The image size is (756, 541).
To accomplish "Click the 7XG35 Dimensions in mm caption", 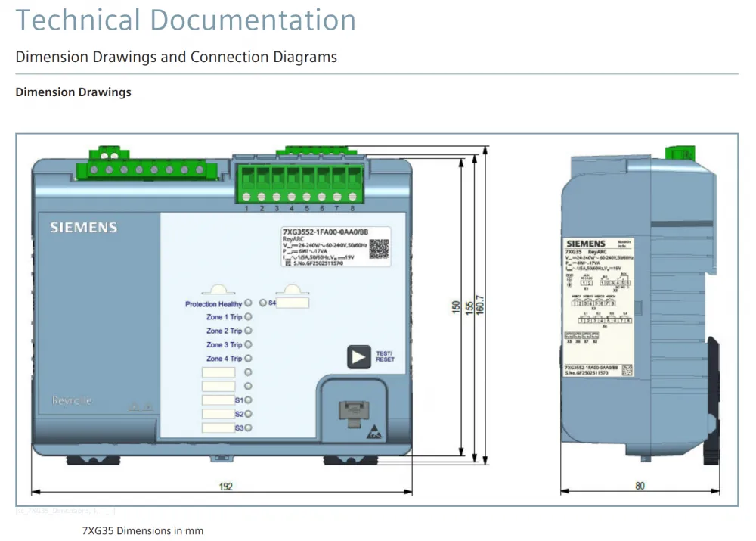I will point(143,531).
